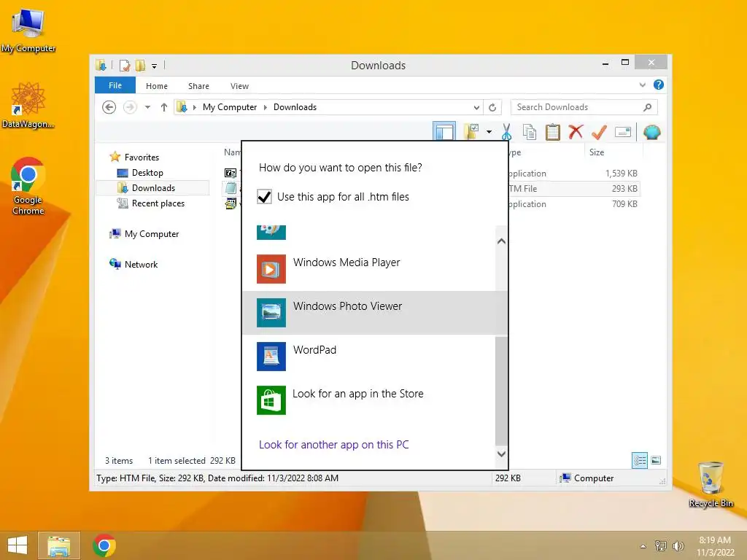The height and width of the screenshot is (560, 747).
Task: Open the Windows Start button
Action: pyautogui.click(x=18, y=545)
